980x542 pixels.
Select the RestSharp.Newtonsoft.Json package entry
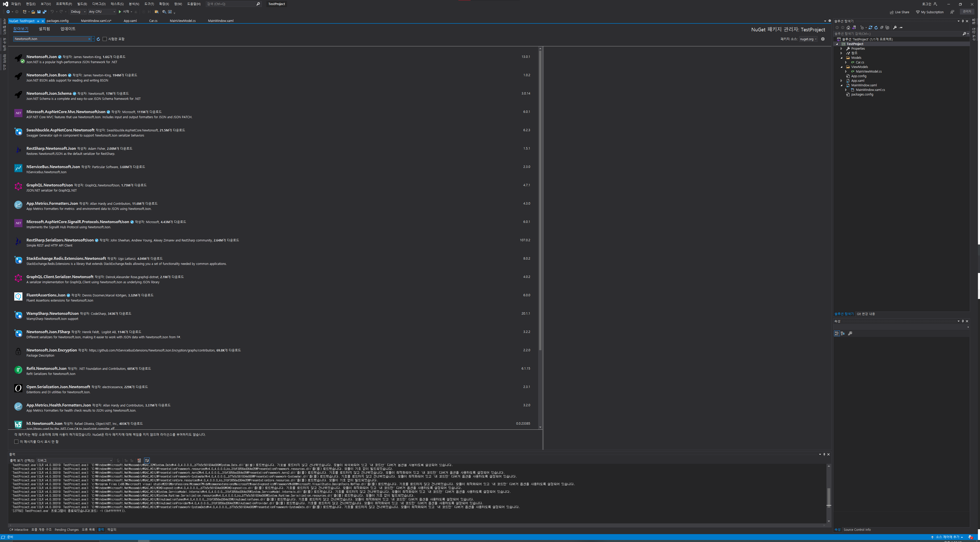point(273,151)
